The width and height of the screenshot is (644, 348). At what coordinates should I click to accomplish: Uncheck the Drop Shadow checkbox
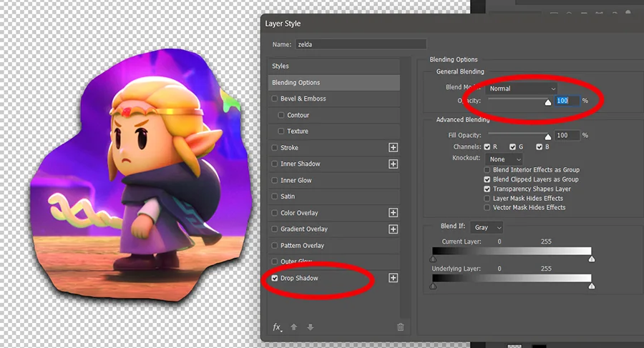[x=275, y=278]
